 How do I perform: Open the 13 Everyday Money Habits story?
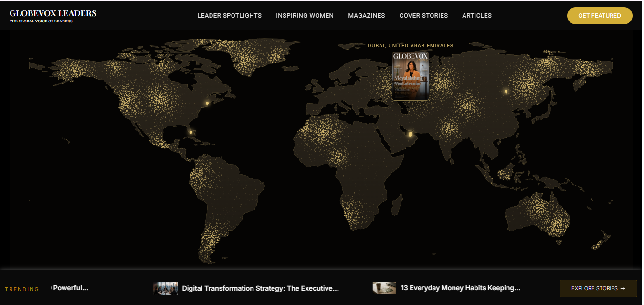click(x=461, y=288)
